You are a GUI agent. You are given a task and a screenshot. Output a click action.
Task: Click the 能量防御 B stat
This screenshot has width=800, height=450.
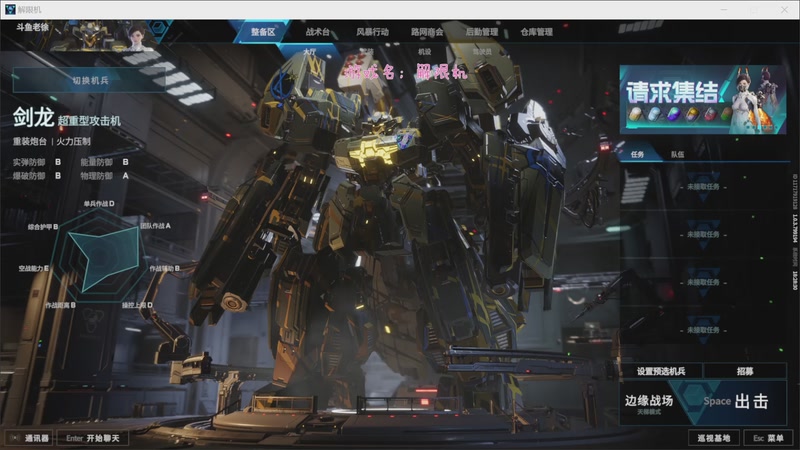point(104,162)
